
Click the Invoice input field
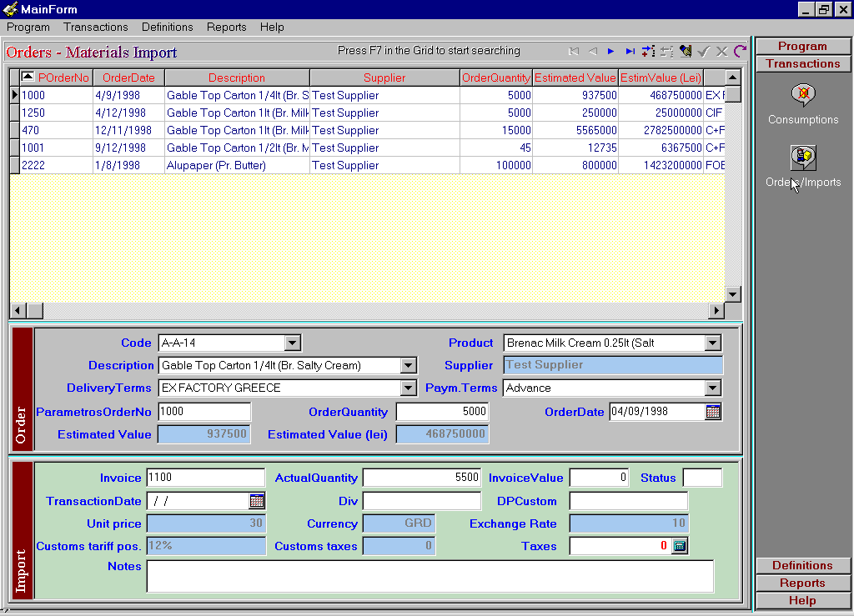(x=205, y=478)
